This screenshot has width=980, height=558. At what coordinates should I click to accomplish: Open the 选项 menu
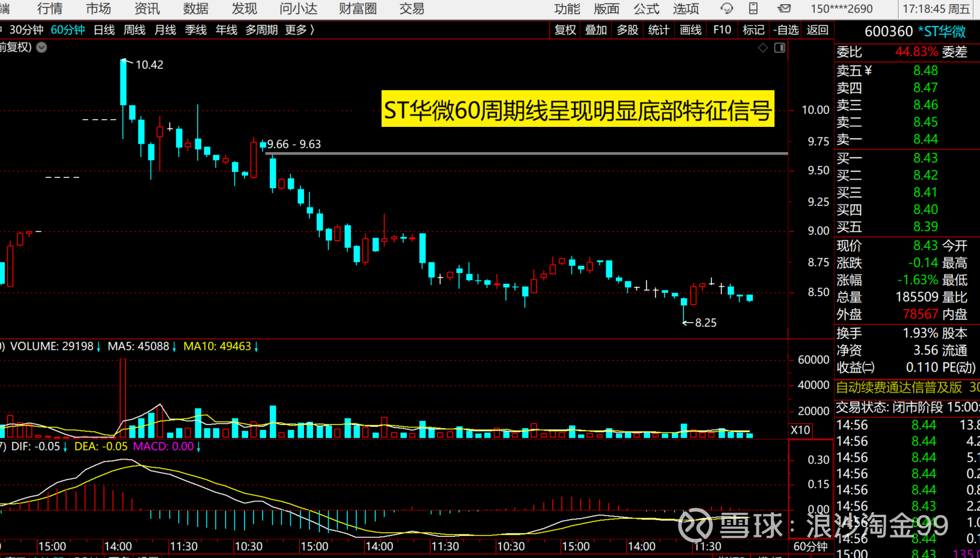point(686,8)
